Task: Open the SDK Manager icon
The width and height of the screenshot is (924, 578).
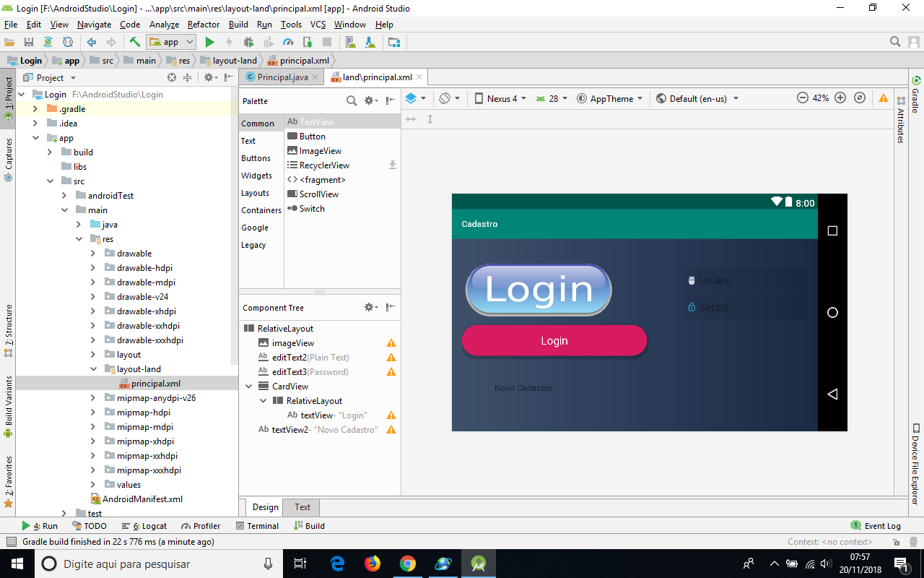Action: click(370, 42)
